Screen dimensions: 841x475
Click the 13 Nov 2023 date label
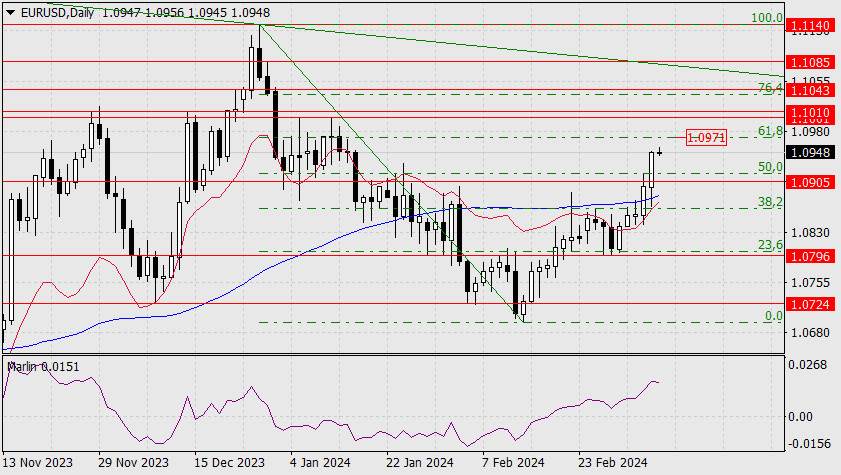(38, 463)
